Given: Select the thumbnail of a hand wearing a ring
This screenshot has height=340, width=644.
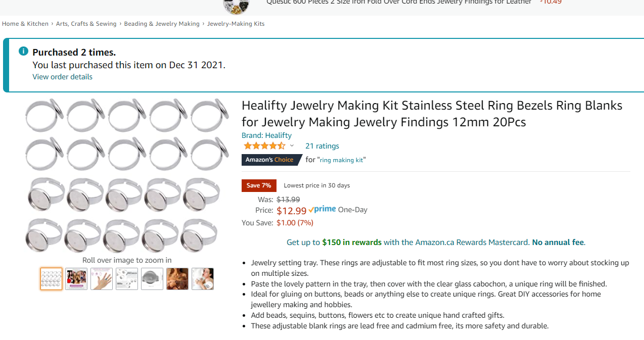Looking at the screenshot, I should (x=102, y=279).
